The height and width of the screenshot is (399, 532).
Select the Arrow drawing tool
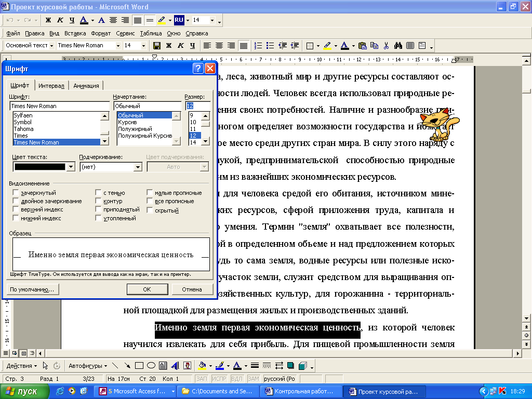[x=127, y=365]
